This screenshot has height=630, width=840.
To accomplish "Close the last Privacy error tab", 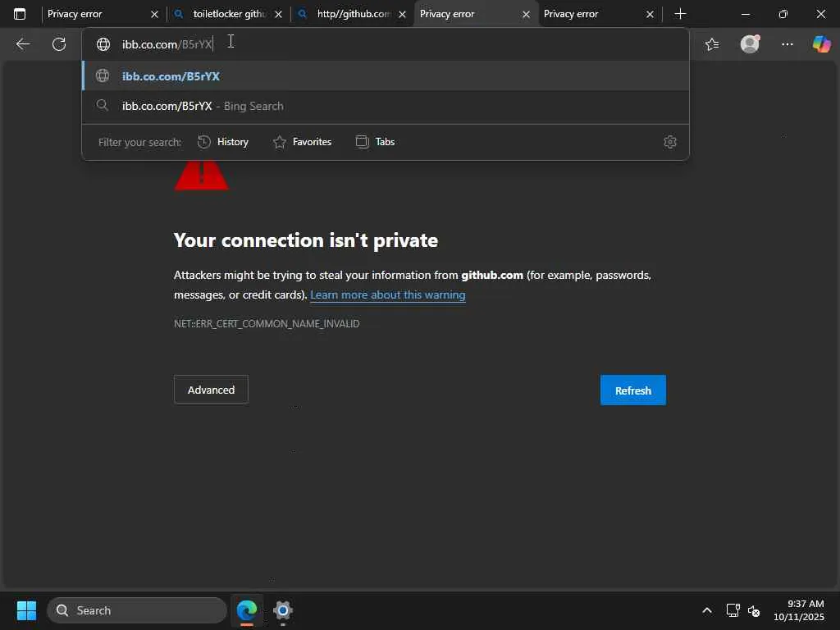I will click(x=650, y=15).
